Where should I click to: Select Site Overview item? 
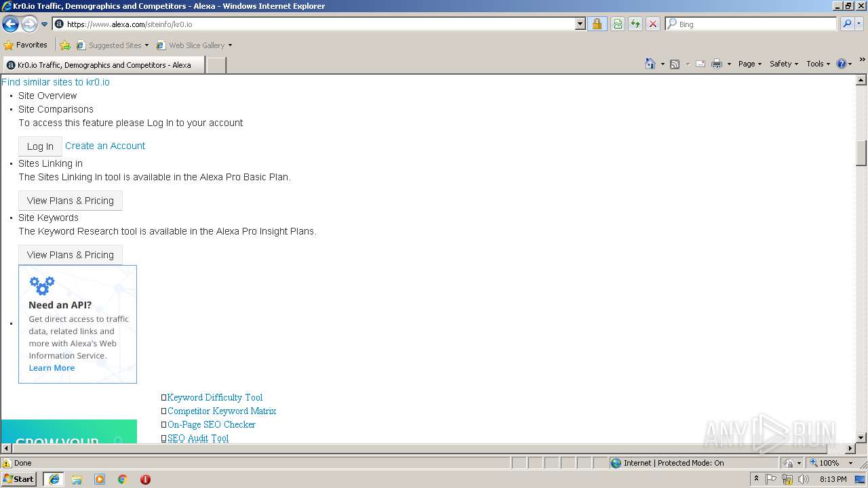point(47,96)
